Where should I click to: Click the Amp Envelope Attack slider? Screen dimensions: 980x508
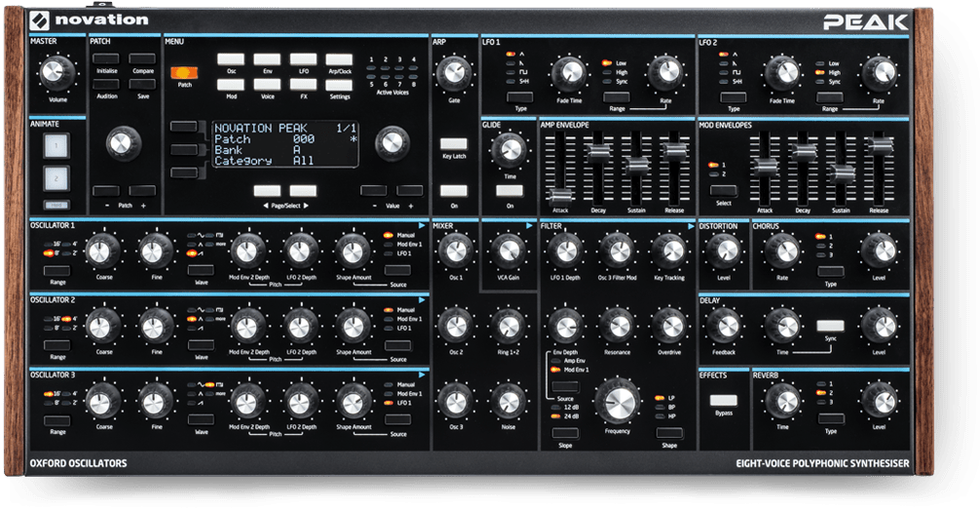[560, 196]
